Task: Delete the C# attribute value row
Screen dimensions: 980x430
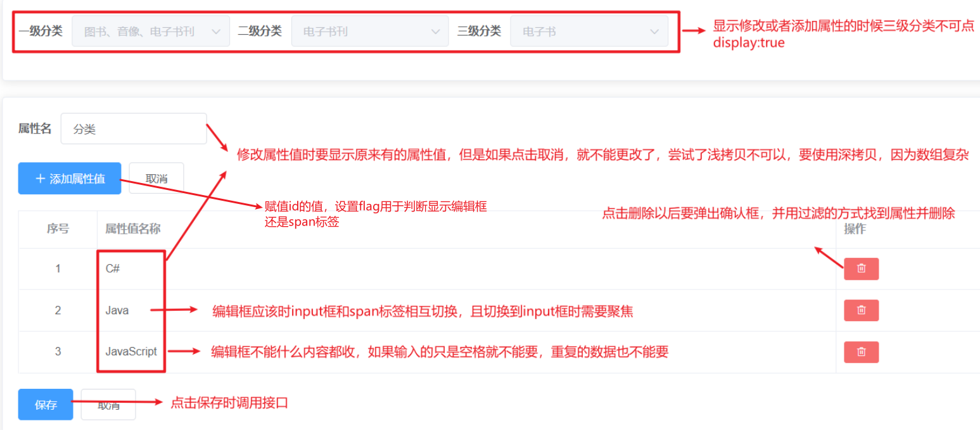Action: (861, 269)
